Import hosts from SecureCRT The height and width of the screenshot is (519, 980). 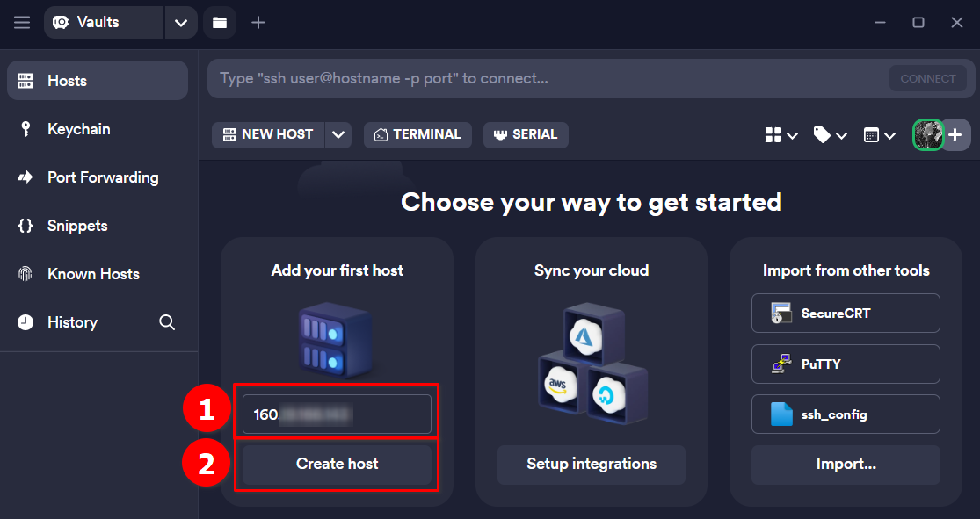pyautogui.click(x=846, y=314)
